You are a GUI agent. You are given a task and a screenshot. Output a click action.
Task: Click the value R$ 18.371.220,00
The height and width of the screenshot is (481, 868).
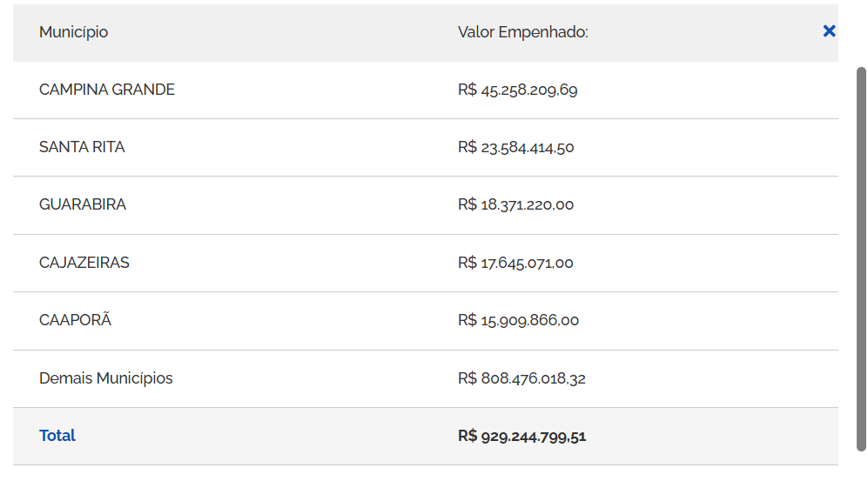coord(515,204)
